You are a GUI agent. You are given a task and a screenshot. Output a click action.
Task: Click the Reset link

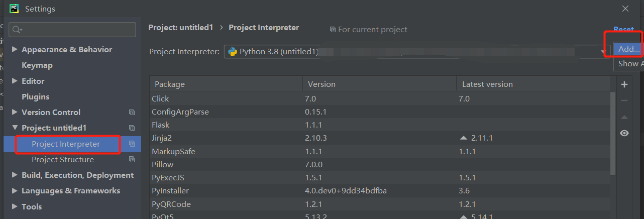coord(623,30)
